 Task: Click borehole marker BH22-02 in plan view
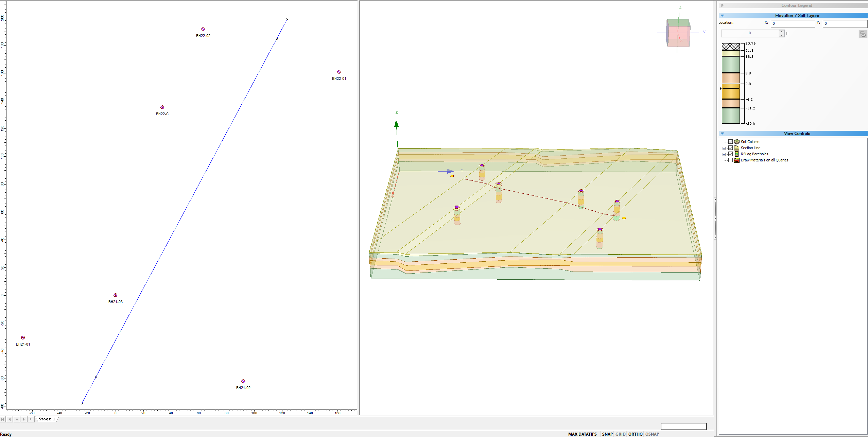pyautogui.click(x=203, y=29)
